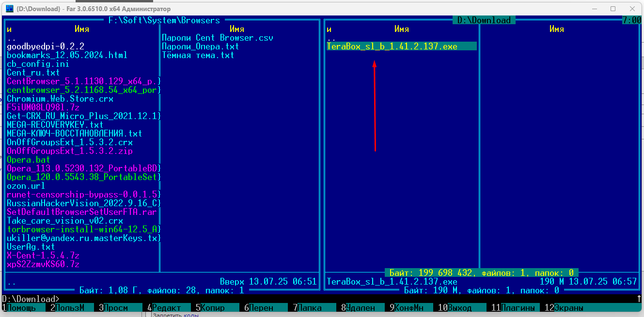This screenshot has width=644, height=317.
Task: Maximize the Far Manager window
Action: coord(613,9)
